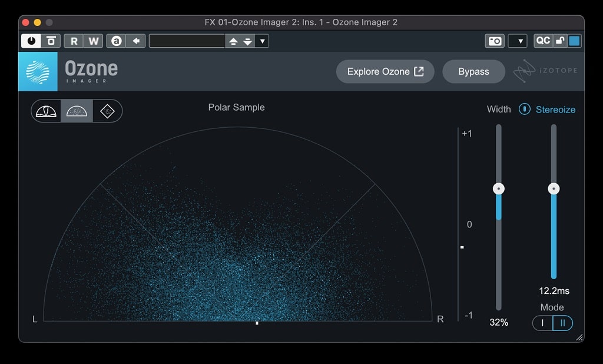
Task: Click the Ozone Imager logo icon
Action: 38,72
